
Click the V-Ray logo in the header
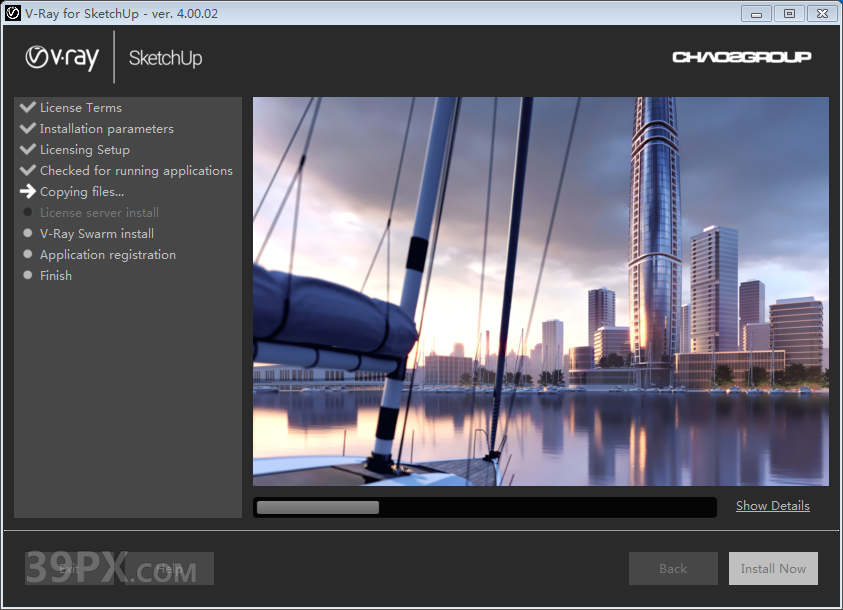point(62,58)
